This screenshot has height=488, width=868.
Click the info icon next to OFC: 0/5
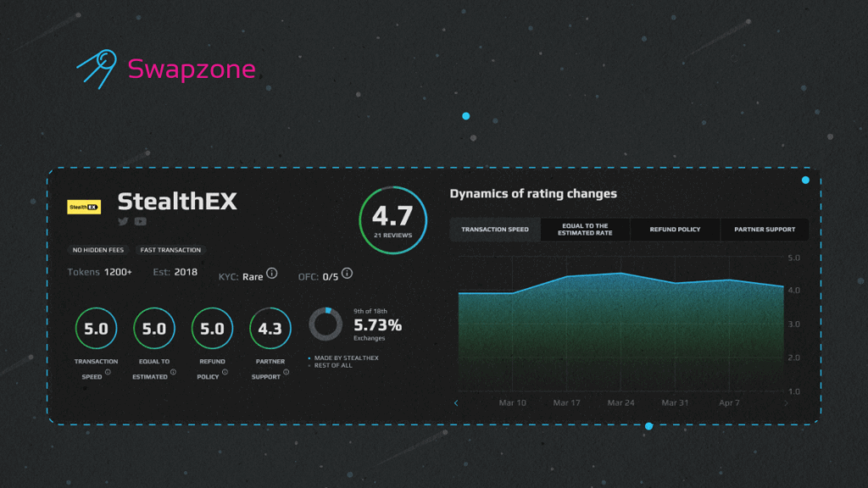click(x=347, y=274)
